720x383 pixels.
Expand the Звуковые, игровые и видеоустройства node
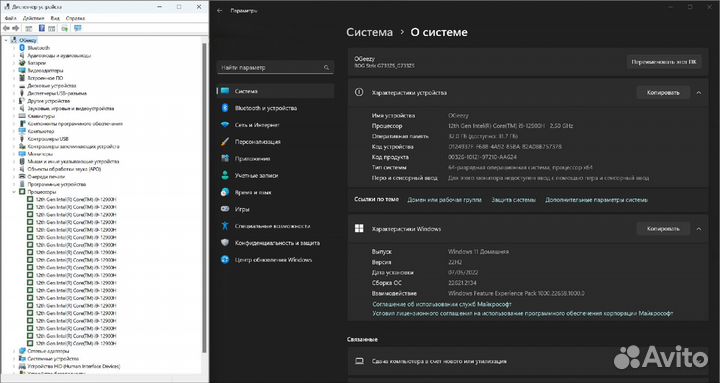14,108
